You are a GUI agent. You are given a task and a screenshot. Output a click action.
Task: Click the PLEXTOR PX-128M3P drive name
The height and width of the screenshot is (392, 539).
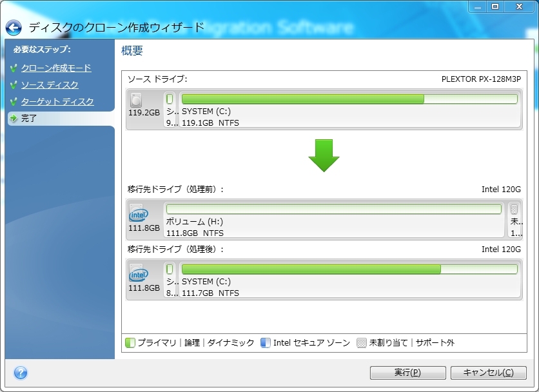click(481, 79)
